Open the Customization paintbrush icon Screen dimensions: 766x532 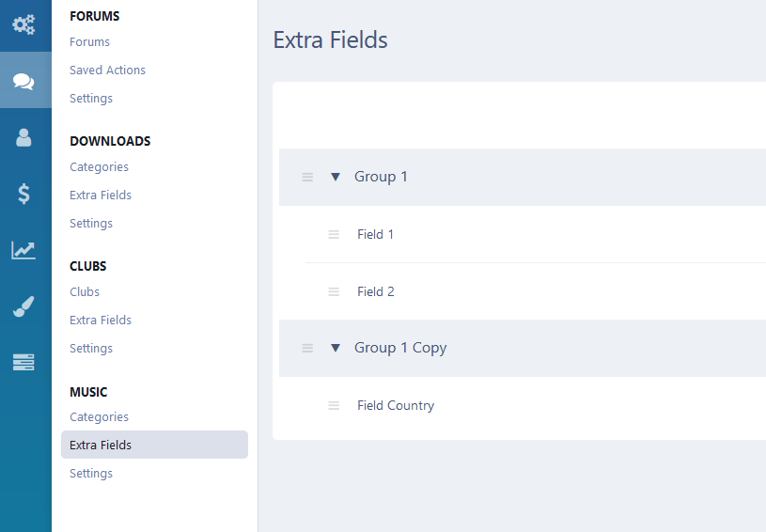[23, 306]
